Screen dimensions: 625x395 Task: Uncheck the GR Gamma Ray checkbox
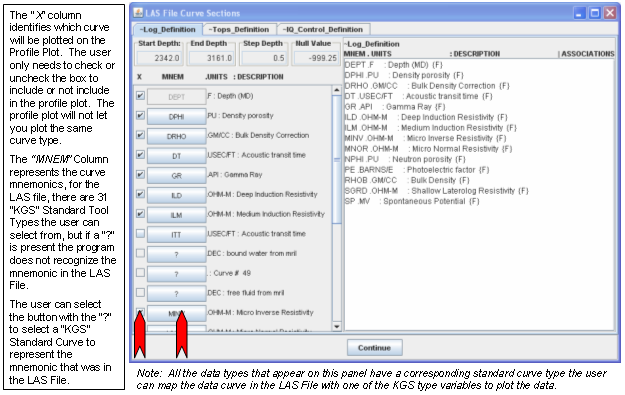point(140,175)
